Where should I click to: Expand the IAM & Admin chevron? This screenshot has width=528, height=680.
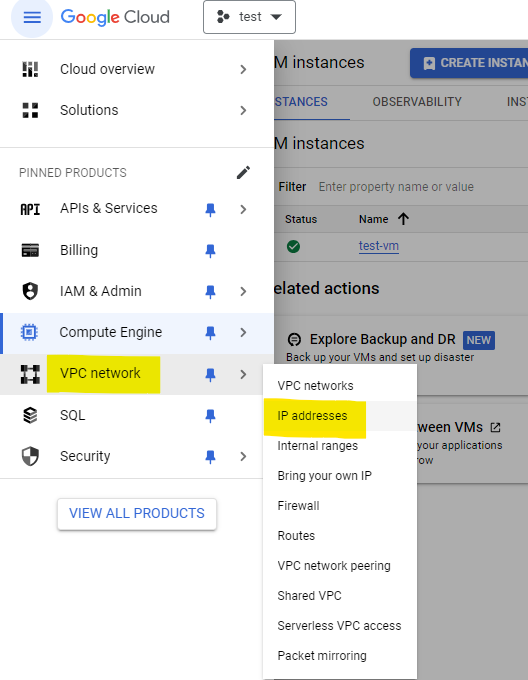[x=243, y=291]
